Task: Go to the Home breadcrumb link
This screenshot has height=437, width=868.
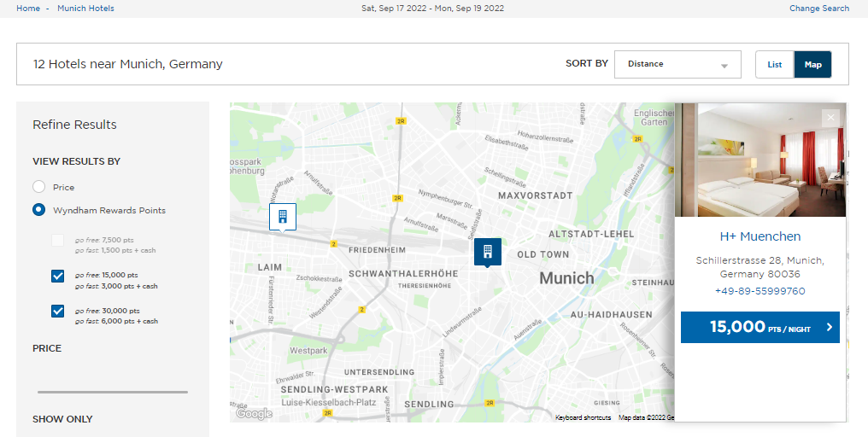Action: 28,9
